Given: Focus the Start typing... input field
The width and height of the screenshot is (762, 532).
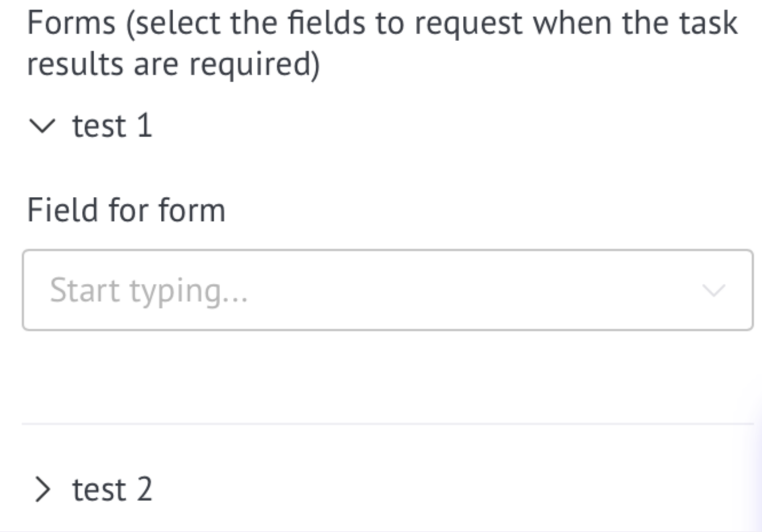Looking at the screenshot, I should tap(387, 290).
